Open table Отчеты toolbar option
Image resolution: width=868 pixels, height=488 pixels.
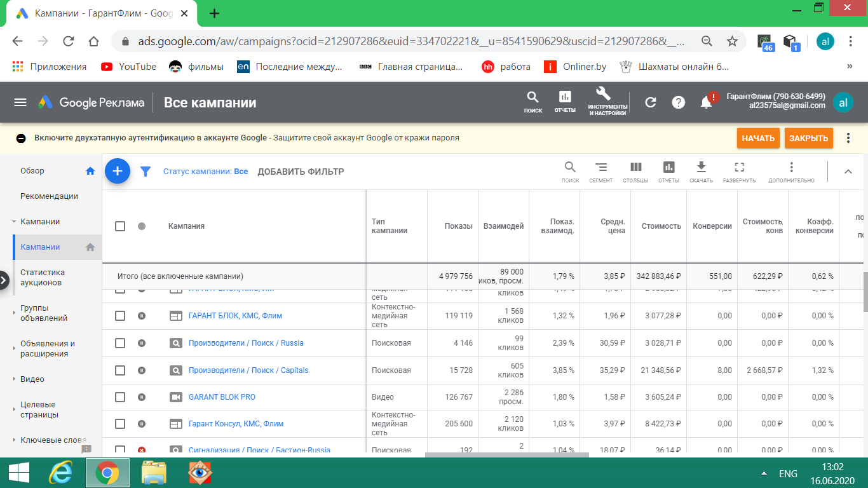(668, 171)
